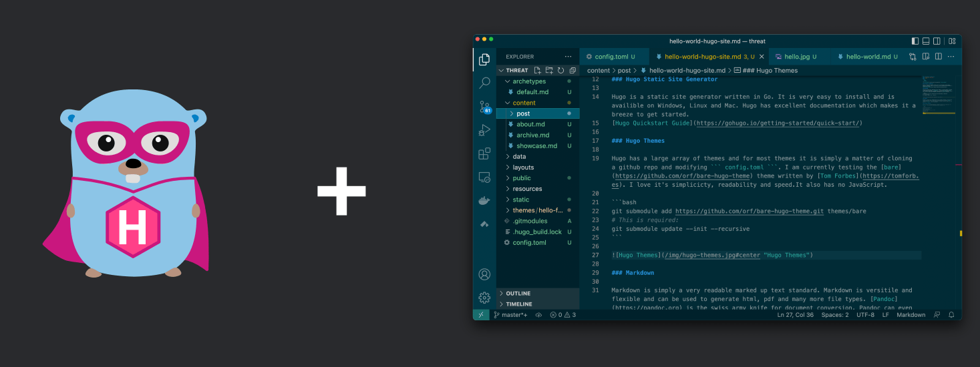Click the master*+ branch in status bar
Viewport: 980px width, 367px height.
[x=510, y=315]
